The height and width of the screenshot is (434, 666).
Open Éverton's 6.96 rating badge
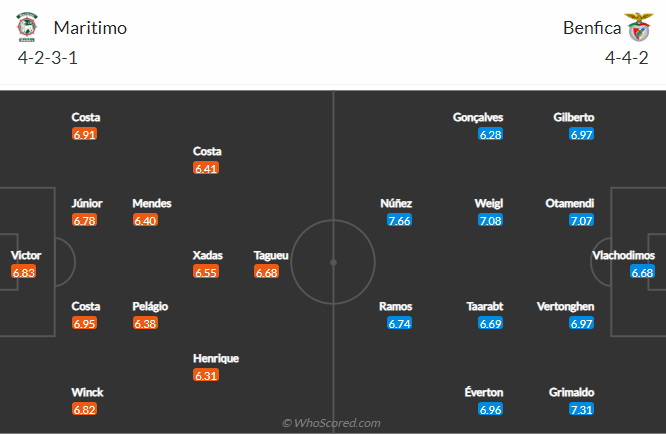point(490,410)
